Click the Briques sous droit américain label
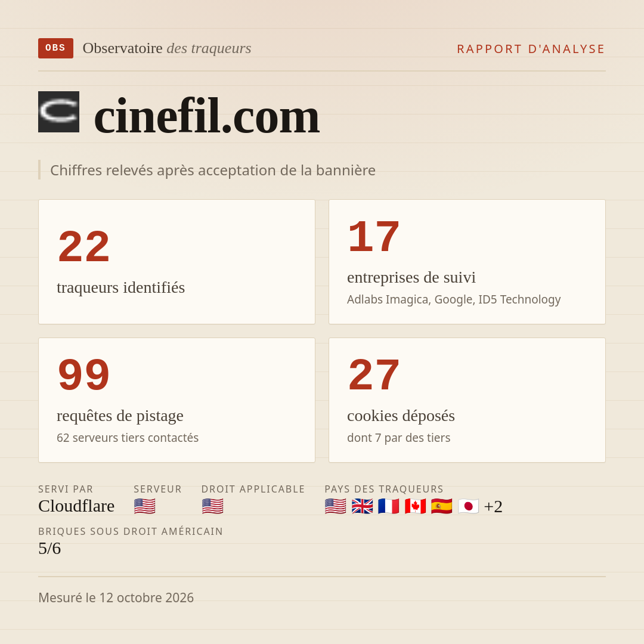 coord(131,531)
